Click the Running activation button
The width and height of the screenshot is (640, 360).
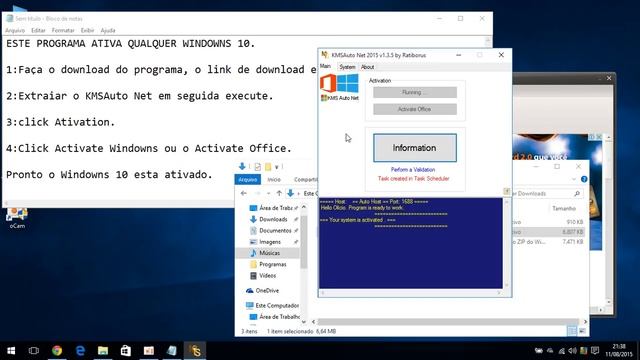coord(415,92)
